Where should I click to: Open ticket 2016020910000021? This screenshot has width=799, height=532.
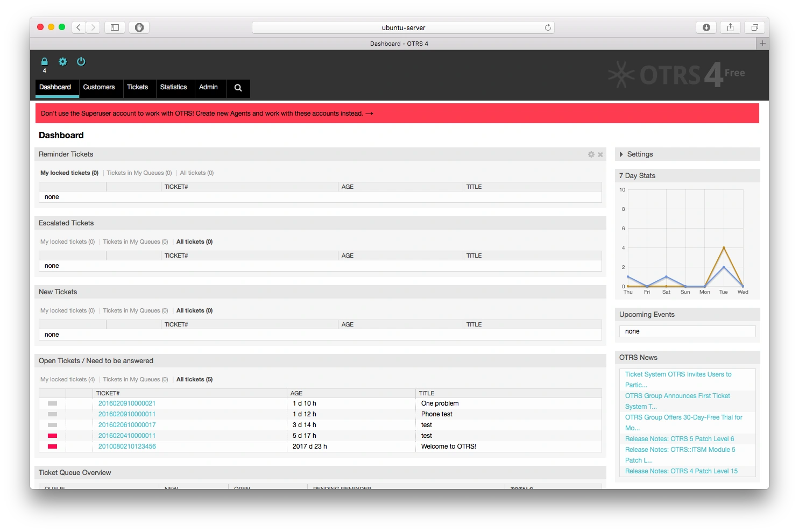click(x=127, y=403)
